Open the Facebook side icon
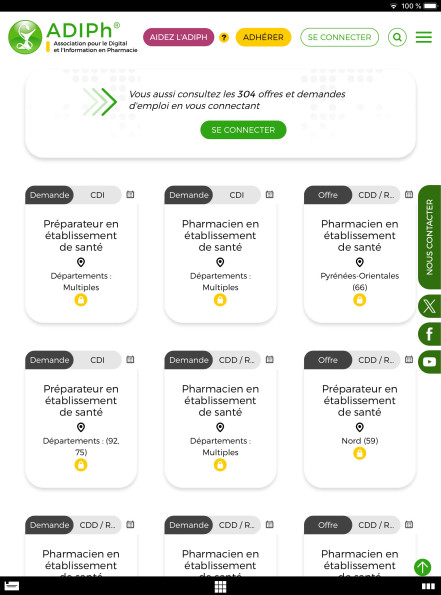 (x=429, y=334)
